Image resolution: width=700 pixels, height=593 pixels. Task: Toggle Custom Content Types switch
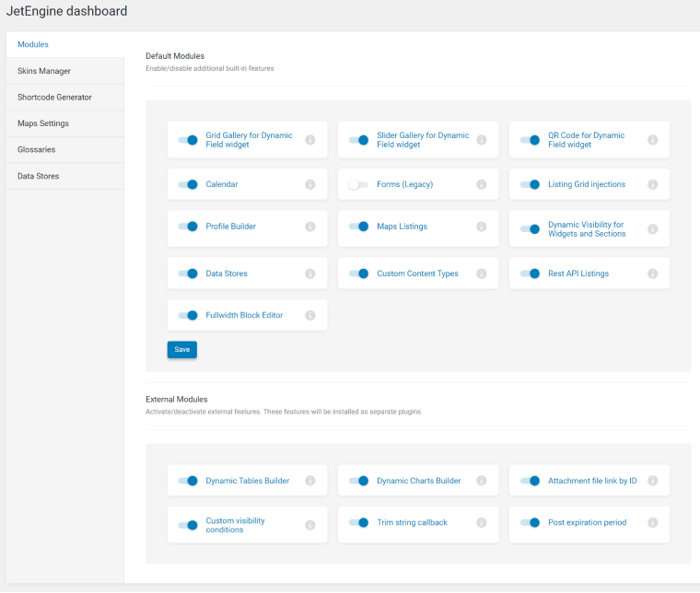pos(359,273)
